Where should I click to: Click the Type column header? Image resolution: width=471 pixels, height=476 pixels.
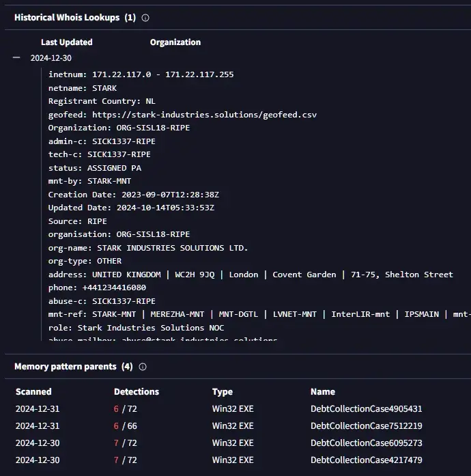tap(223, 392)
